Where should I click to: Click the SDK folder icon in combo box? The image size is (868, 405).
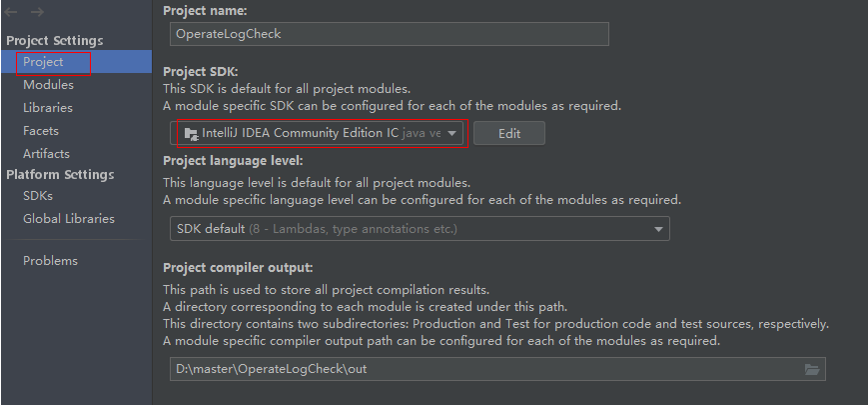click(190, 133)
